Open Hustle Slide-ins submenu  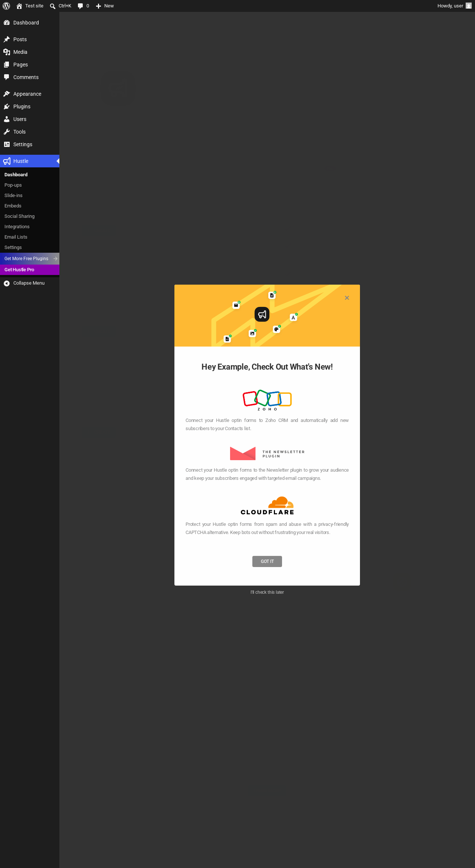tap(30, 196)
